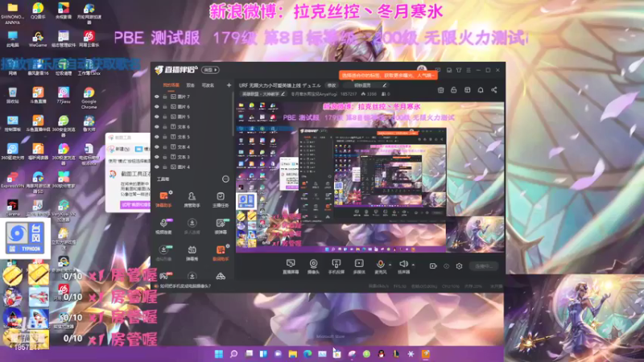Click the orange tag tip banner
This screenshot has width=644, height=362.
pos(388,76)
